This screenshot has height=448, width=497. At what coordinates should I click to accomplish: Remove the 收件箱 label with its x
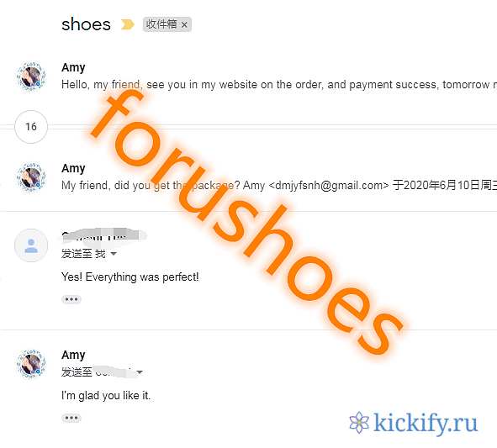(184, 24)
